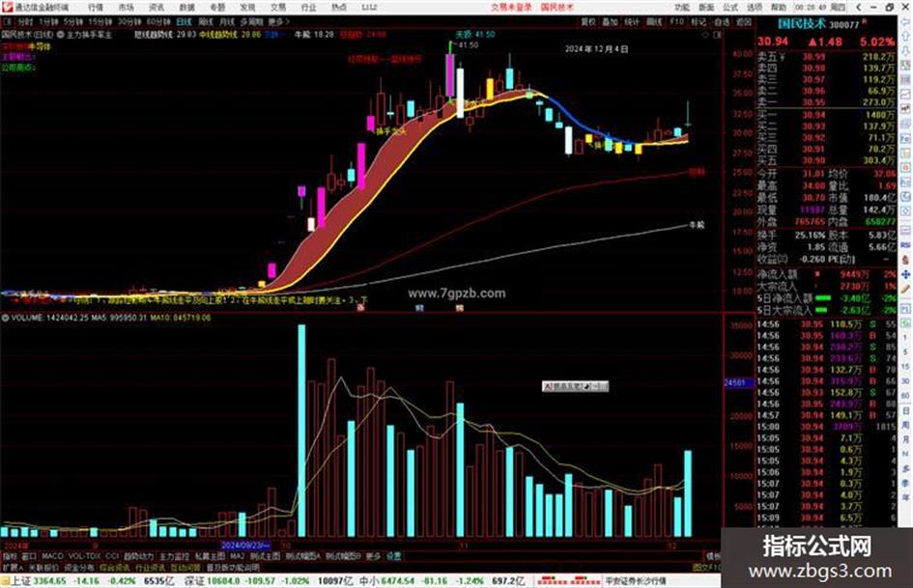Toggle 复权 price adjustment

pos(588,22)
